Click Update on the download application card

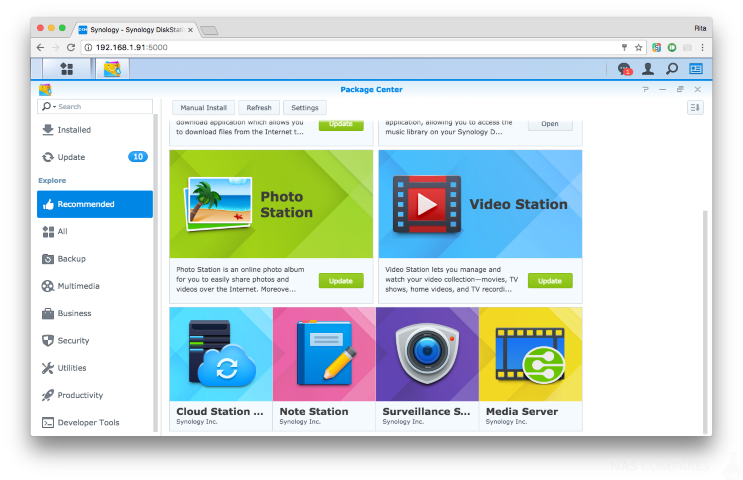tap(341, 124)
